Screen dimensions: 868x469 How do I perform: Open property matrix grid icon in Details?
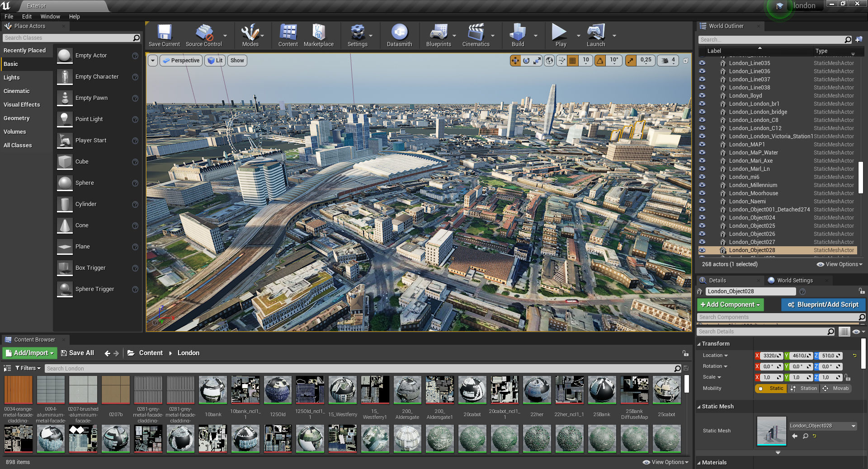tap(844, 332)
